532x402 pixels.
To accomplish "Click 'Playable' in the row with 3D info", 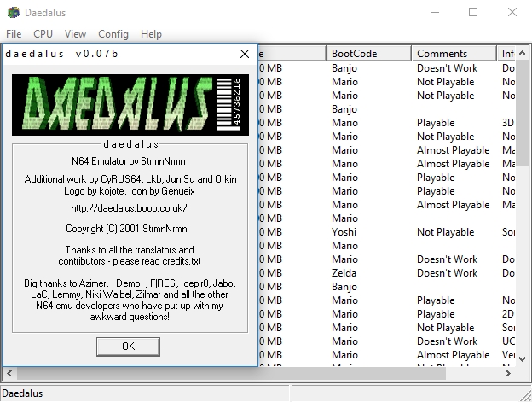I will click(436, 123).
